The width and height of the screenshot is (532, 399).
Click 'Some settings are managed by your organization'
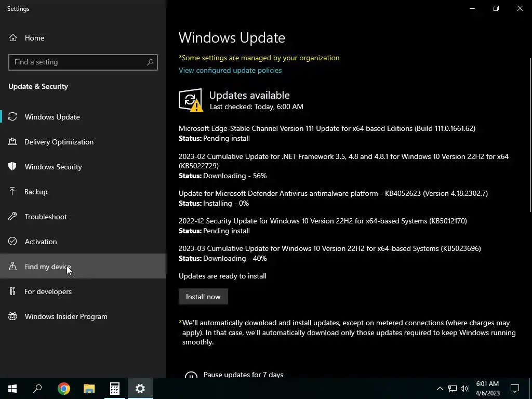click(x=259, y=58)
